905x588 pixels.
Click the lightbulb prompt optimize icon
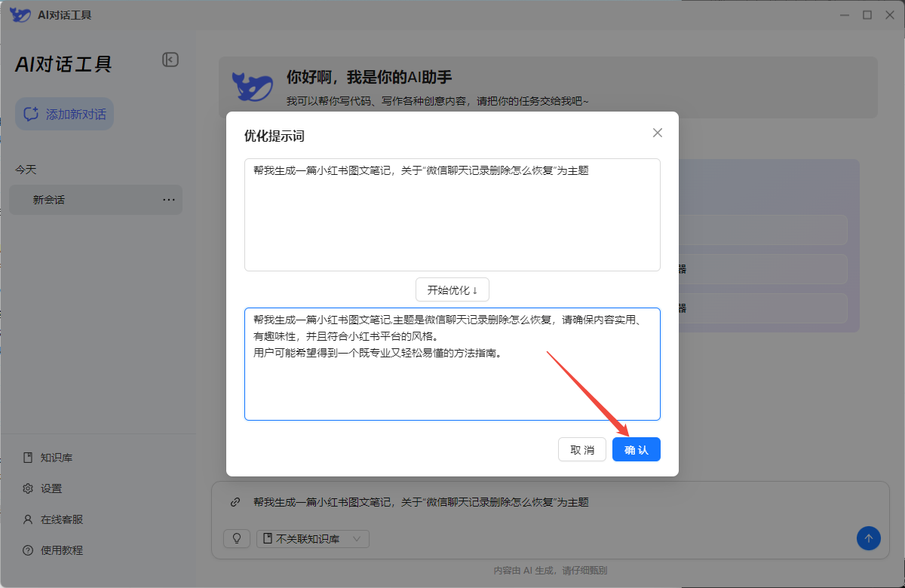tap(237, 539)
